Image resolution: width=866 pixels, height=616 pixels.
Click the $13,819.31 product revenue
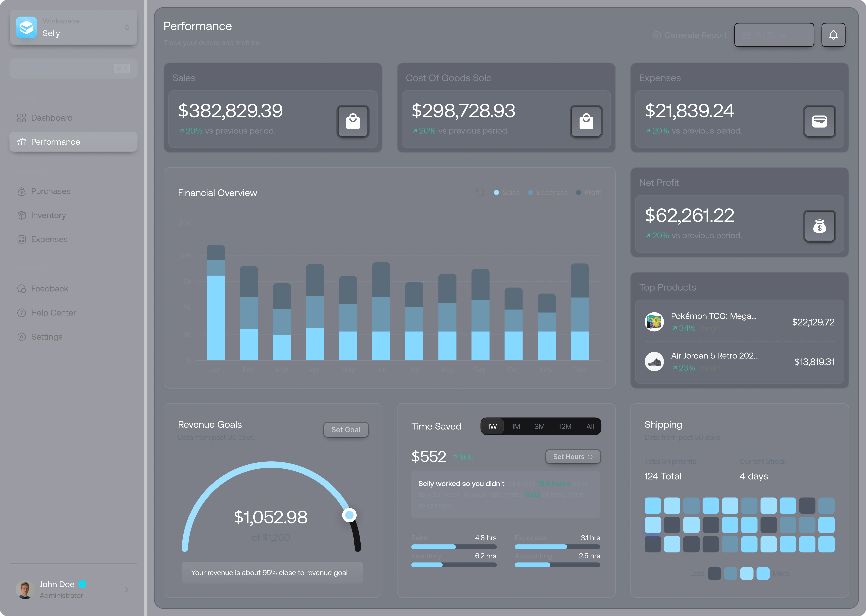pos(814,362)
